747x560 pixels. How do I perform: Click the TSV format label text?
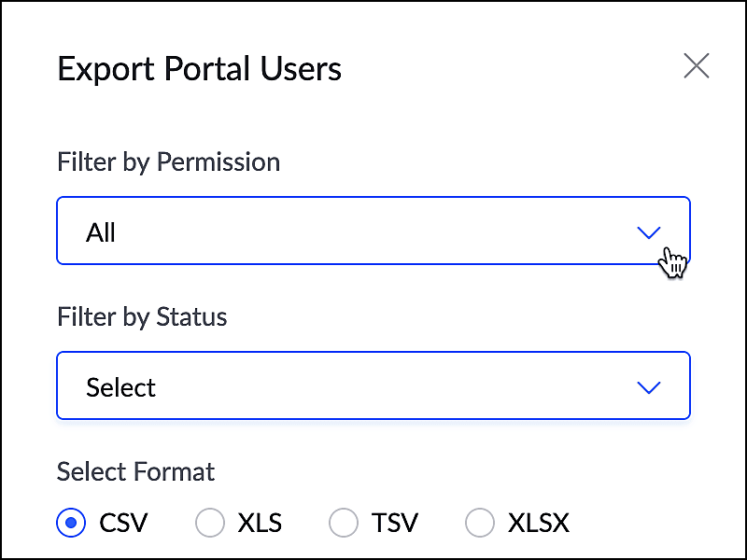[394, 523]
